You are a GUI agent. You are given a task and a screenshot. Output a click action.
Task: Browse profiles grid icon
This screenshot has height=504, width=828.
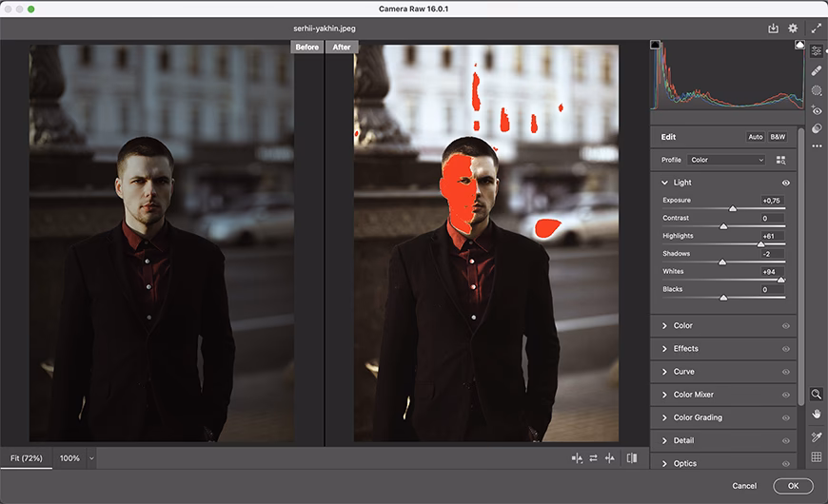[780, 160]
